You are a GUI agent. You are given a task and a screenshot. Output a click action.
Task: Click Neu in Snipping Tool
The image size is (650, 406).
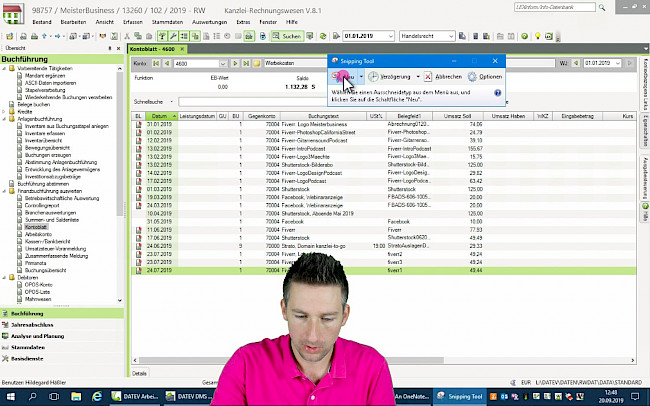click(343, 77)
